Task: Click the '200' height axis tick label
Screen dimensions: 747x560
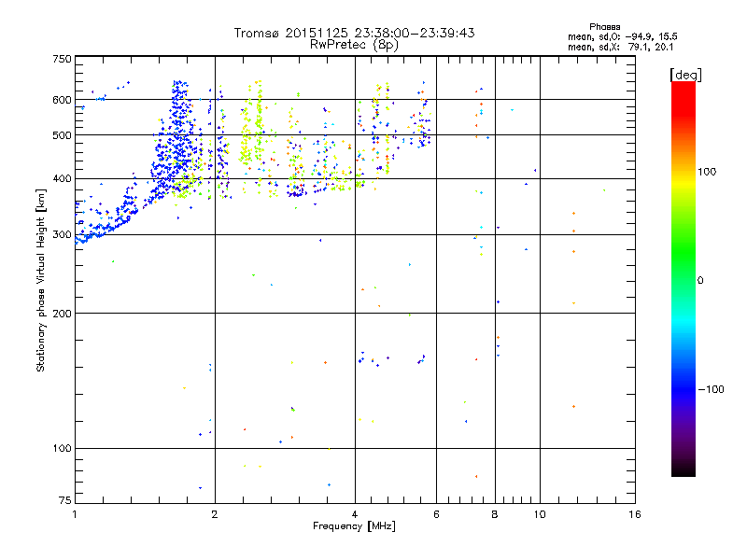Action: (62, 314)
